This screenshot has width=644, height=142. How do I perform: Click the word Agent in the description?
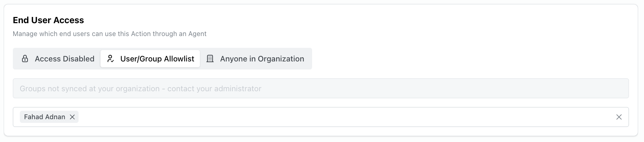click(x=198, y=34)
